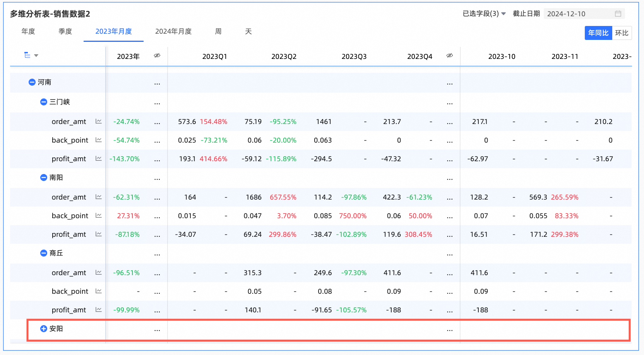Viewport: 644px width, 355px height.
Task: Click trend chart icon for 商丘 back_point
Action: (x=98, y=291)
